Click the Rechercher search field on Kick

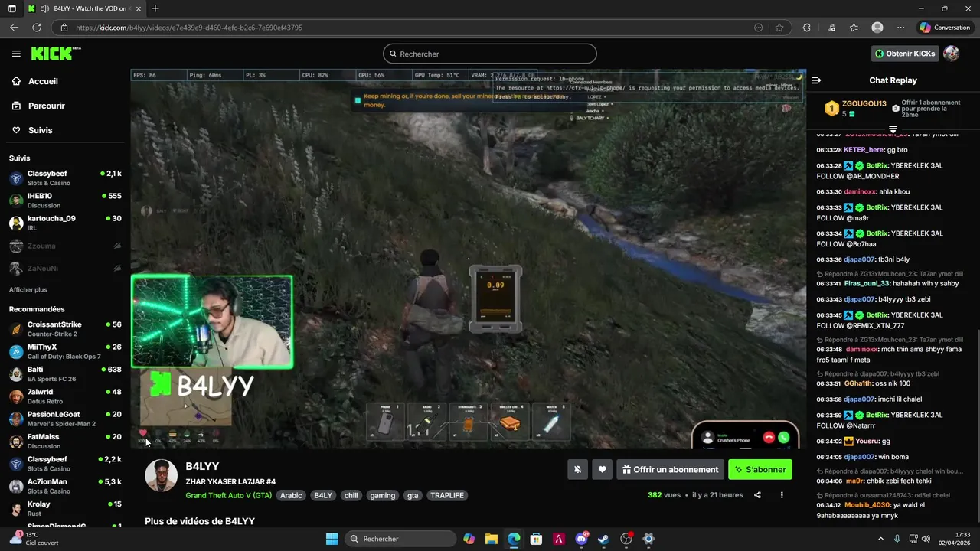490,54
